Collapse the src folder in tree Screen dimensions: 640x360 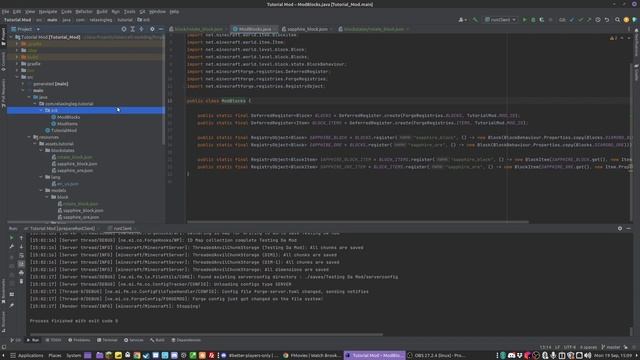point(17,77)
